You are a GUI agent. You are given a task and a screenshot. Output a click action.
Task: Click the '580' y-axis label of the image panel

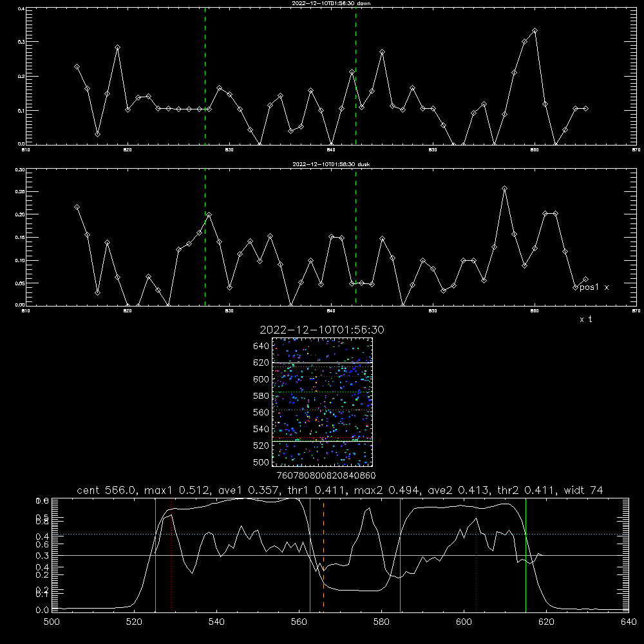coord(261,396)
